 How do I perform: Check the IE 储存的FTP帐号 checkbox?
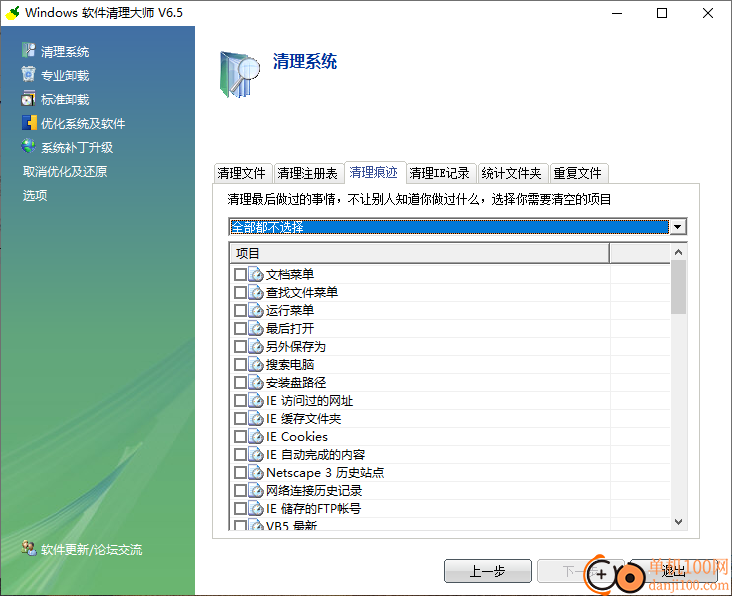coord(240,509)
